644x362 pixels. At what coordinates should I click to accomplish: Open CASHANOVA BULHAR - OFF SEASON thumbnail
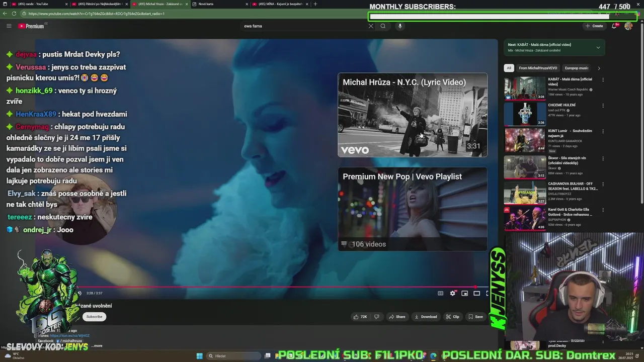coord(525,193)
